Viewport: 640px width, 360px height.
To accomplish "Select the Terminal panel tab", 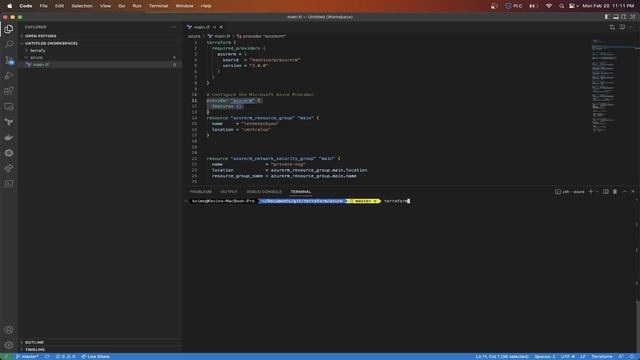I will pos(301,191).
